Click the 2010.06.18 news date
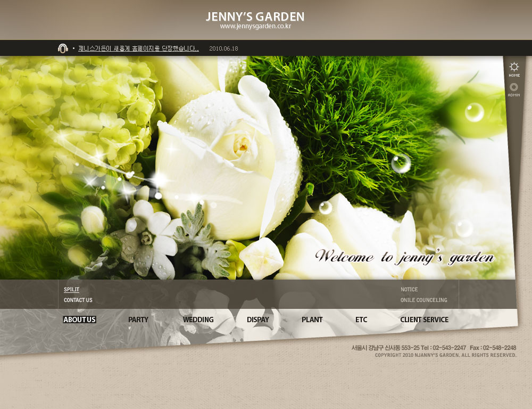 pos(223,48)
